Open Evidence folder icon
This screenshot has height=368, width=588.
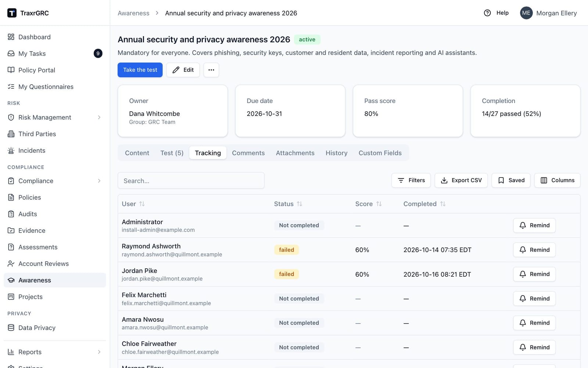pos(11,230)
